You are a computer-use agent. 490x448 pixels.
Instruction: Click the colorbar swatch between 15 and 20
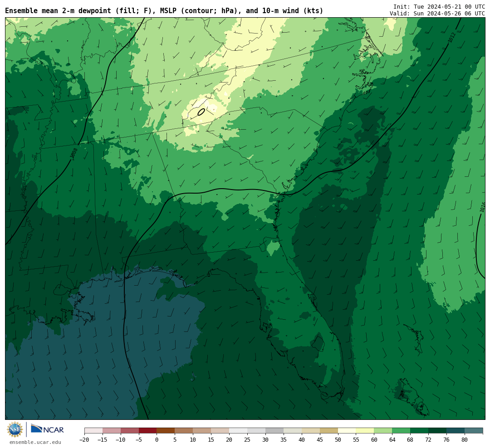click(x=220, y=431)
